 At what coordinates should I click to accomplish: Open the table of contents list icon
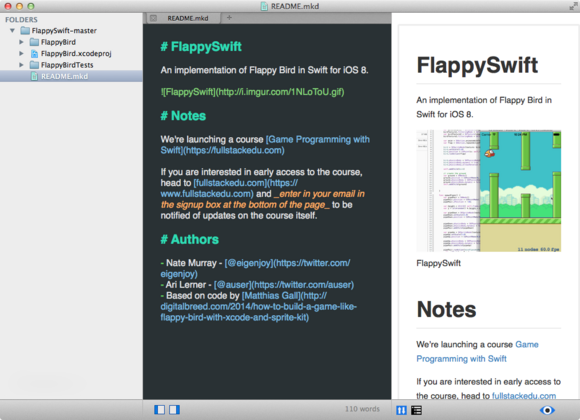point(416,410)
